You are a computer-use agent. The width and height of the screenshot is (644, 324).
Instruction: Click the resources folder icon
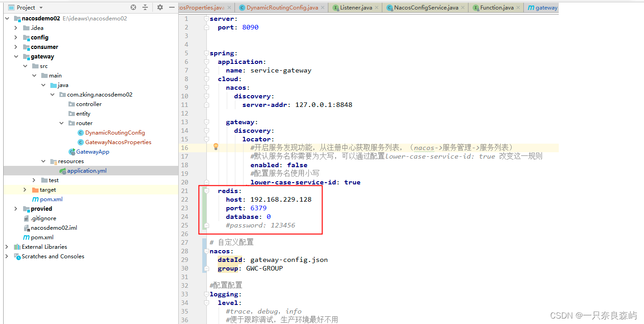point(54,161)
